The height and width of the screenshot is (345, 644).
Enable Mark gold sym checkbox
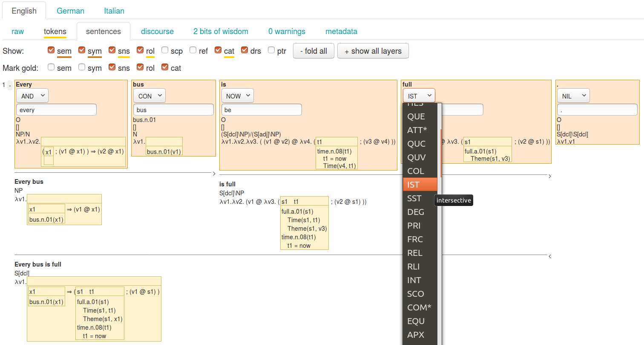tap(82, 67)
